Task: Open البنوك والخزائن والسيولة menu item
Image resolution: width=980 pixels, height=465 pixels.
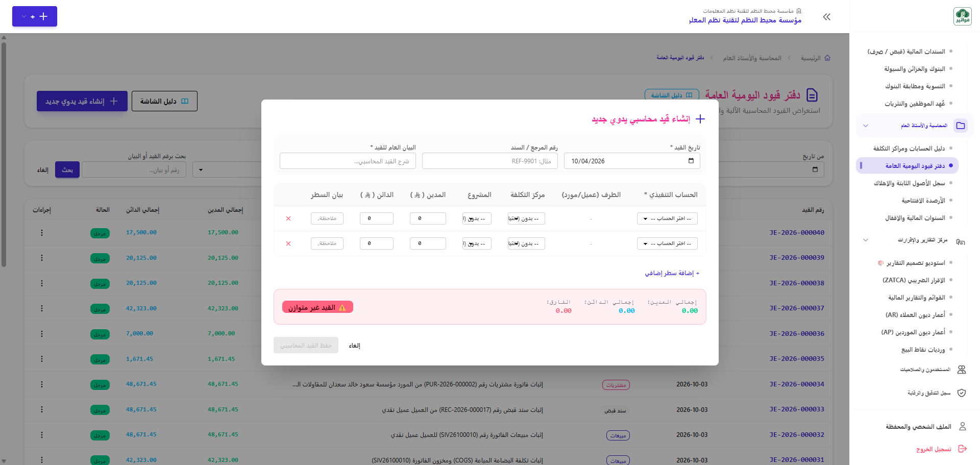Action: [x=914, y=69]
